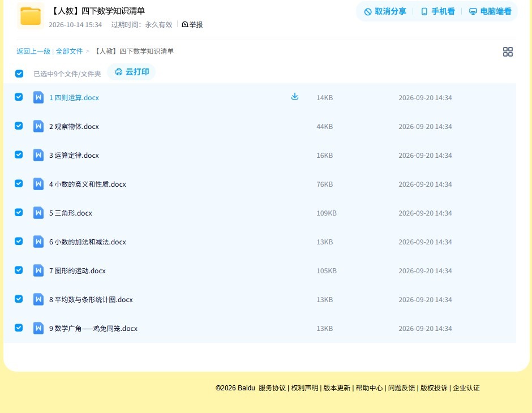This screenshot has height=413, width=532.
Task: Open file name 6 小数的加法和减法.docx
Action: (x=88, y=242)
